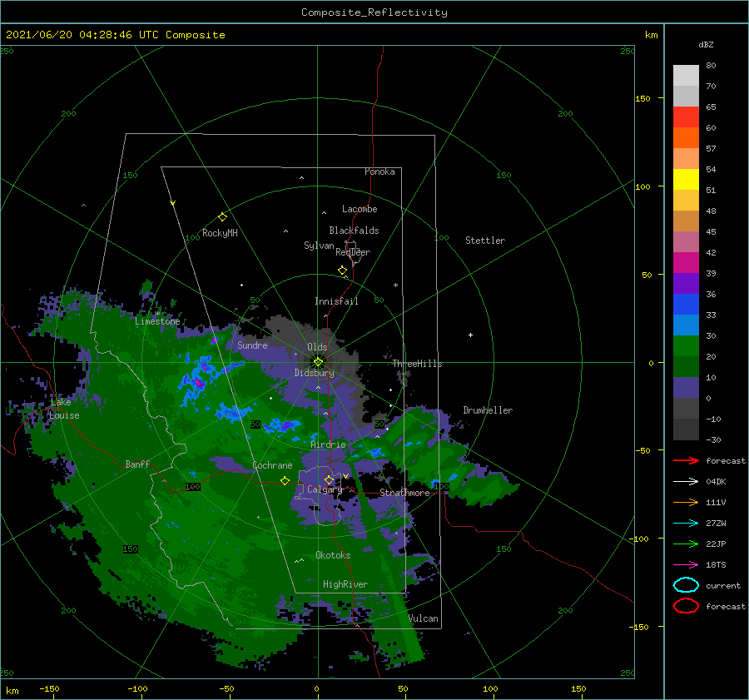Click the 150 km y-axis tick label
Viewport: 749px width, 700px height.
click(642, 98)
